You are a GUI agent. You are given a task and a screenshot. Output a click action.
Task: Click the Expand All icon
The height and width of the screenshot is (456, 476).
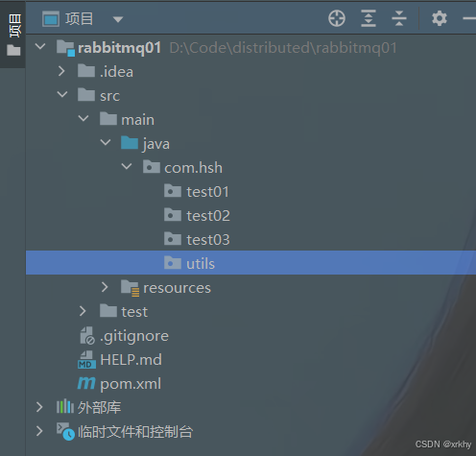[369, 18]
